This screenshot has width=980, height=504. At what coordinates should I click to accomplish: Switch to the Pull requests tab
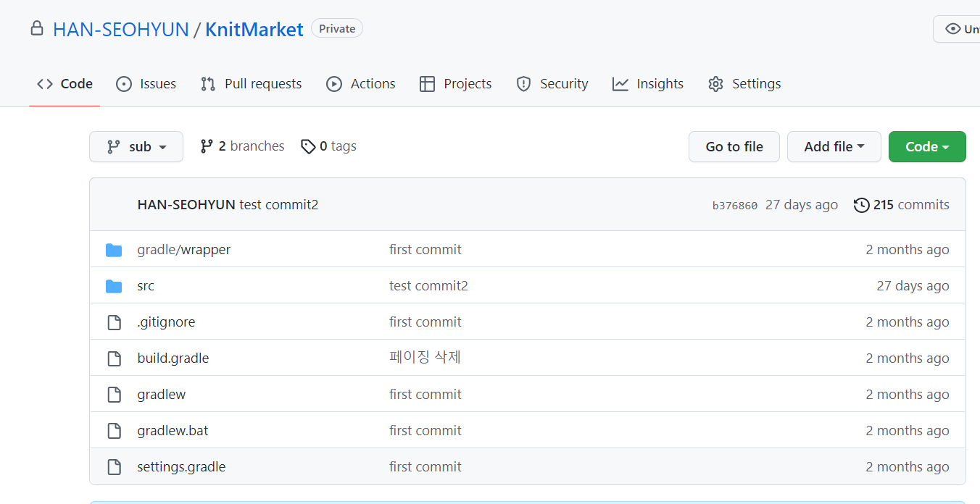251,84
